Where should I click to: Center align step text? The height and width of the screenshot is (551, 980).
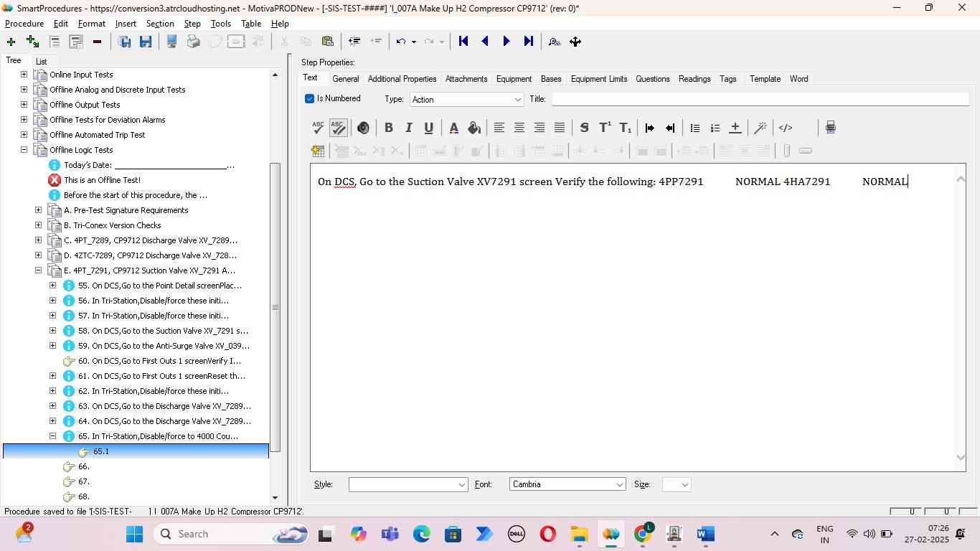[519, 128]
